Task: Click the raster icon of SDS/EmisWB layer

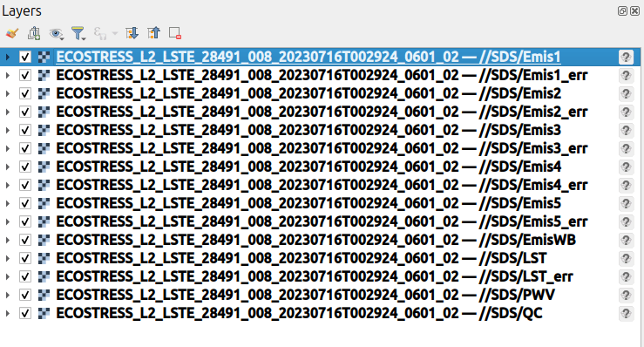Action: point(44,240)
